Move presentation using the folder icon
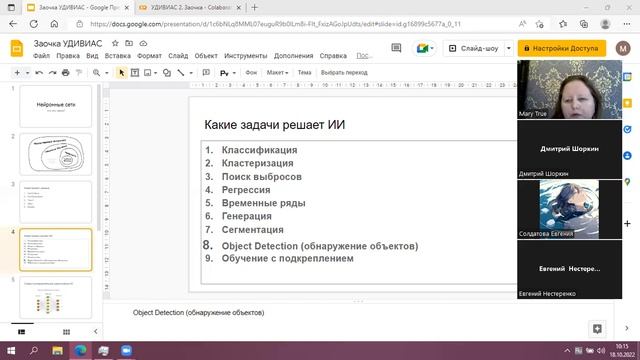The width and height of the screenshot is (640, 360). pos(129,43)
